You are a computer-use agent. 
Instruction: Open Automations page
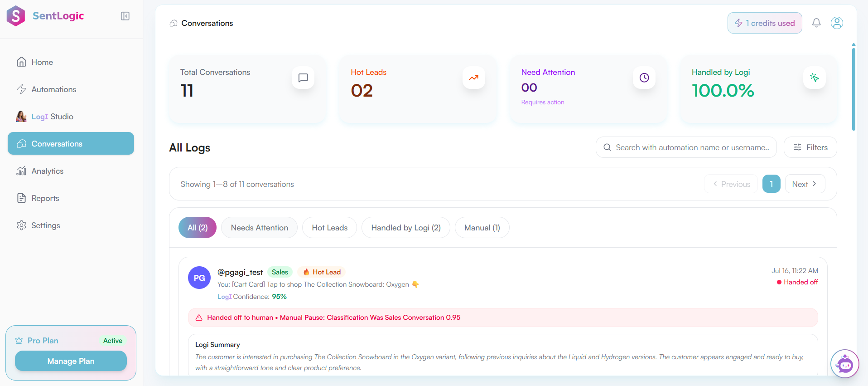pyautogui.click(x=71, y=89)
